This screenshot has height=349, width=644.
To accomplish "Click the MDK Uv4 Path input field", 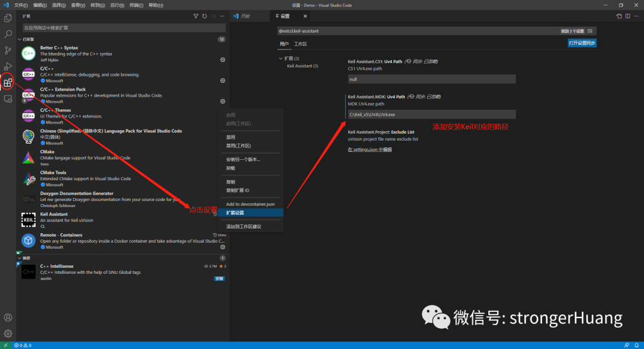I will 431,114.
